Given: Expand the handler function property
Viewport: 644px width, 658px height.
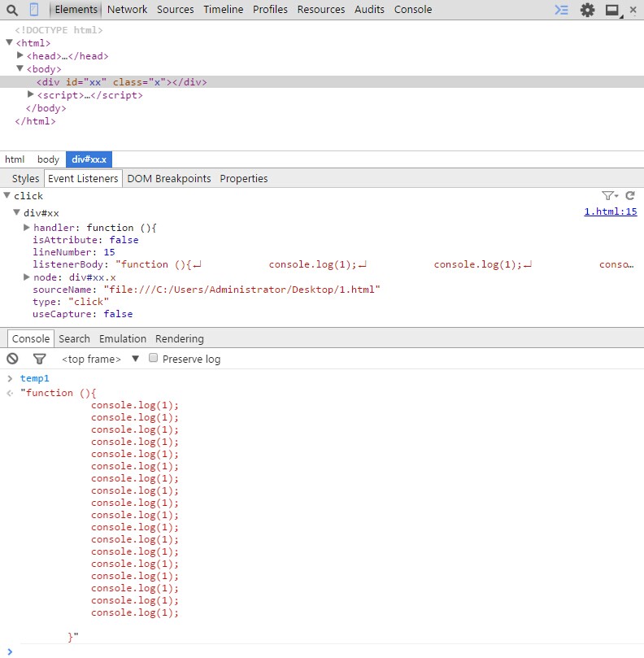Looking at the screenshot, I should (x=26, y=228).
